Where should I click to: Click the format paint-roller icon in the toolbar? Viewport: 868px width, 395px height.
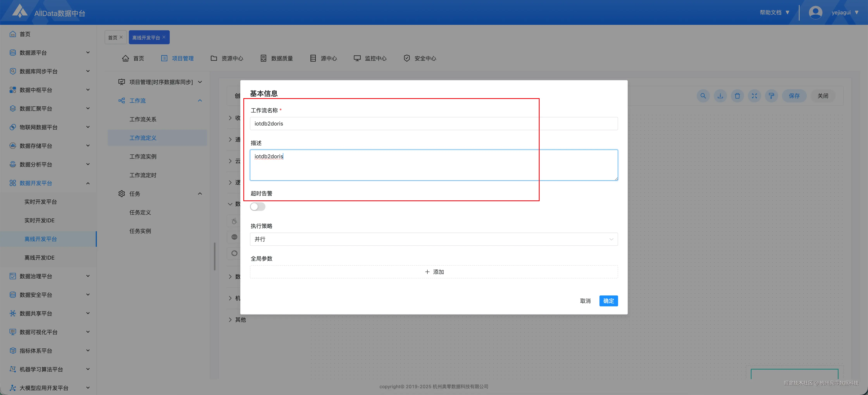point(771,96)
